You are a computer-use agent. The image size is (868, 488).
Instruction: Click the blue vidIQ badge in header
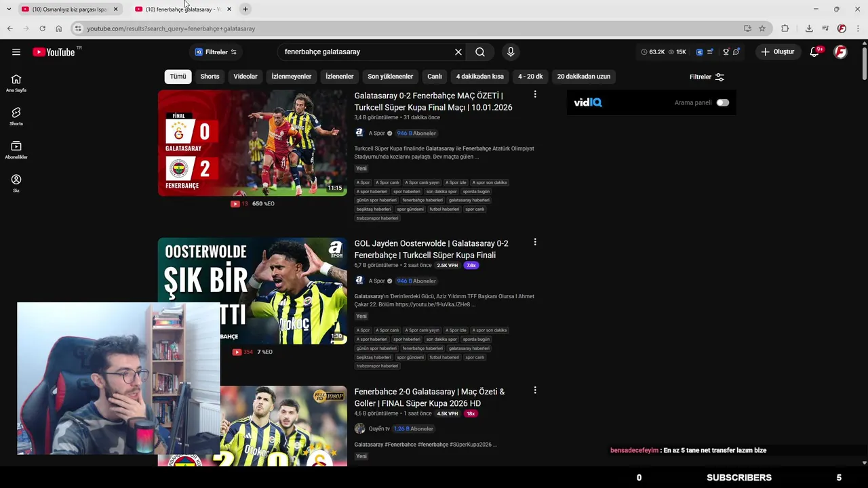(699, 52)
